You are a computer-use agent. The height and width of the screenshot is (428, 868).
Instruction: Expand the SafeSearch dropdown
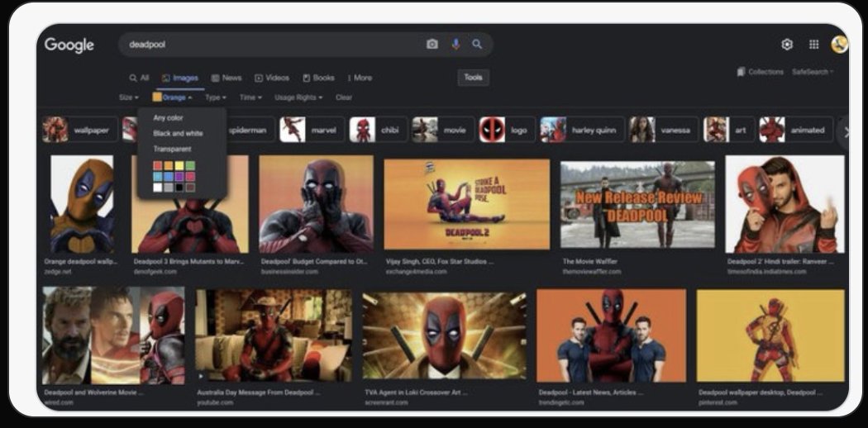[813, 72]
